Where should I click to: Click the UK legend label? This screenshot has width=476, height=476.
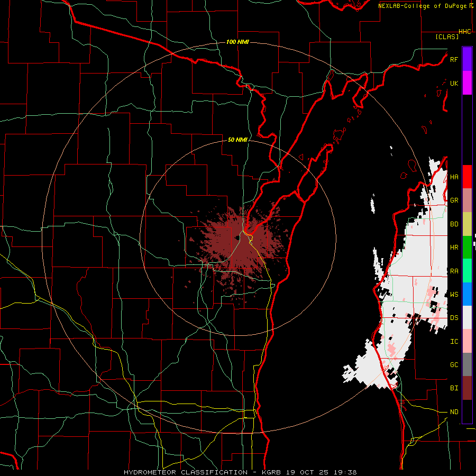(x=454, y=83)
